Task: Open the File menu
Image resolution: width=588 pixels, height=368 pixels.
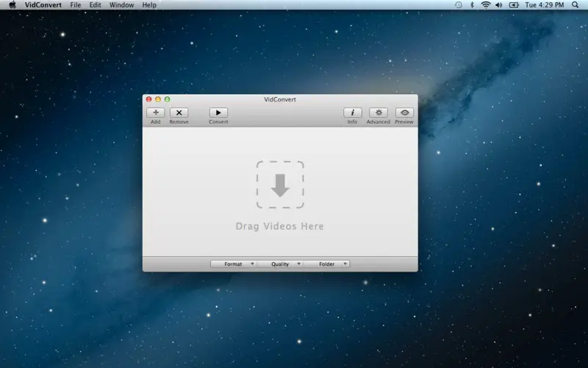Action: (x=76, y=5)
